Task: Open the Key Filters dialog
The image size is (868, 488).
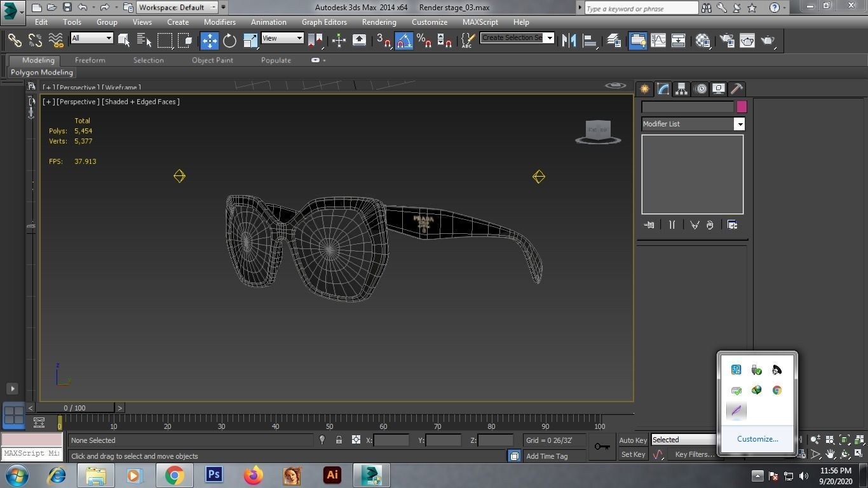Action: pos(694,454)
